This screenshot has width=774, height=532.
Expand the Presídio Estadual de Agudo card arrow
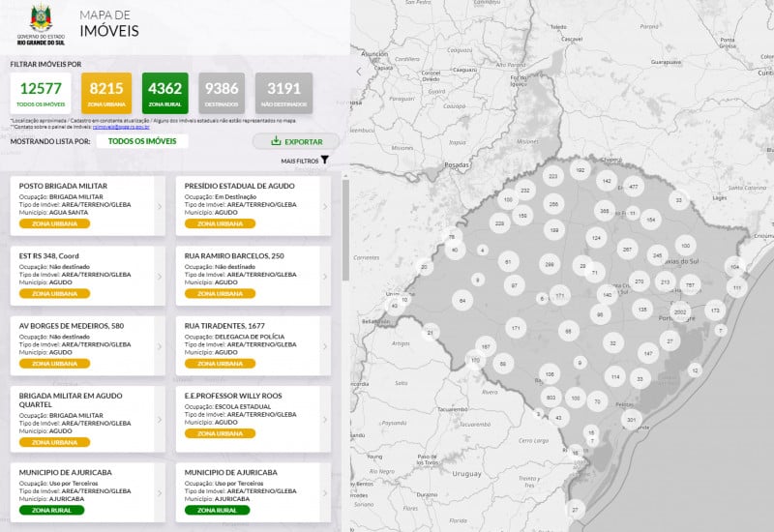point(324,206)
